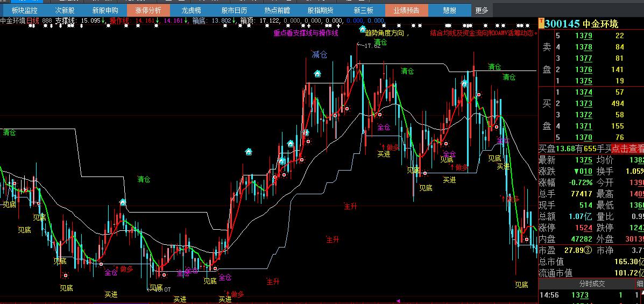
Task: Click the 涨停 price 1524
Action: pos(584,228)
